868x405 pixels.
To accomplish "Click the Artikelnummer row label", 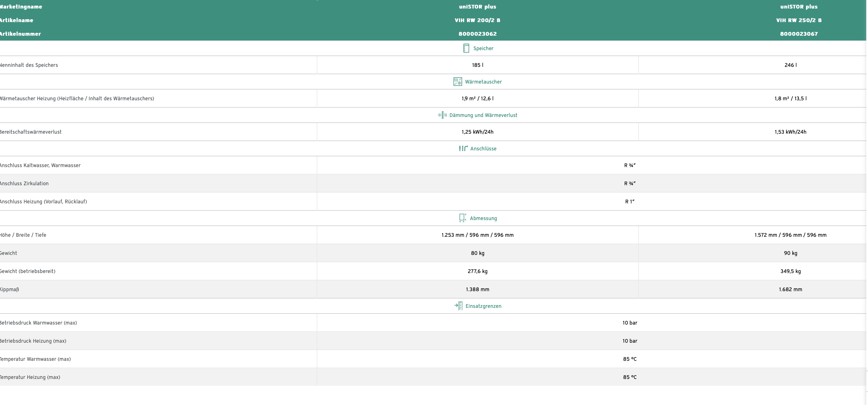I will 20,34.
